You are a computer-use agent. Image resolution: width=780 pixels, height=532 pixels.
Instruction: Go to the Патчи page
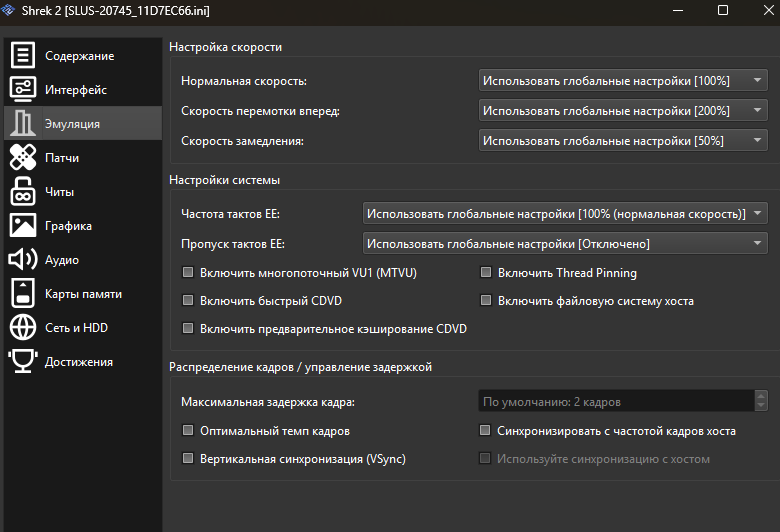coord(62,158)
